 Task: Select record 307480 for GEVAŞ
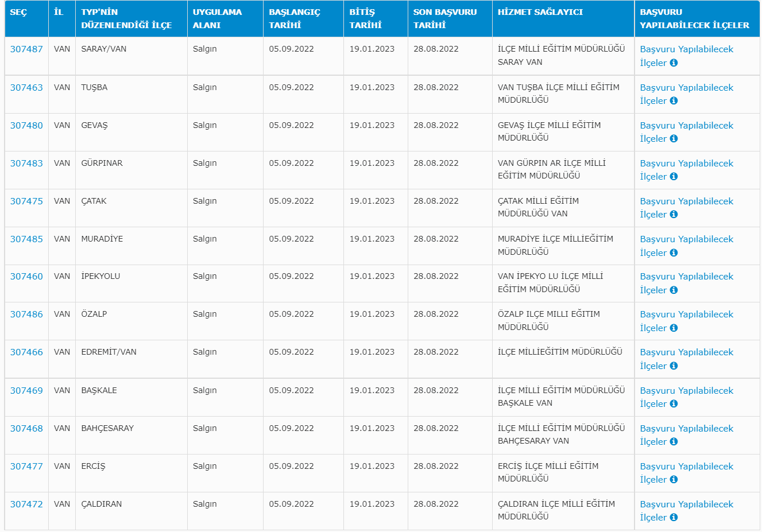tap(26, 126)
